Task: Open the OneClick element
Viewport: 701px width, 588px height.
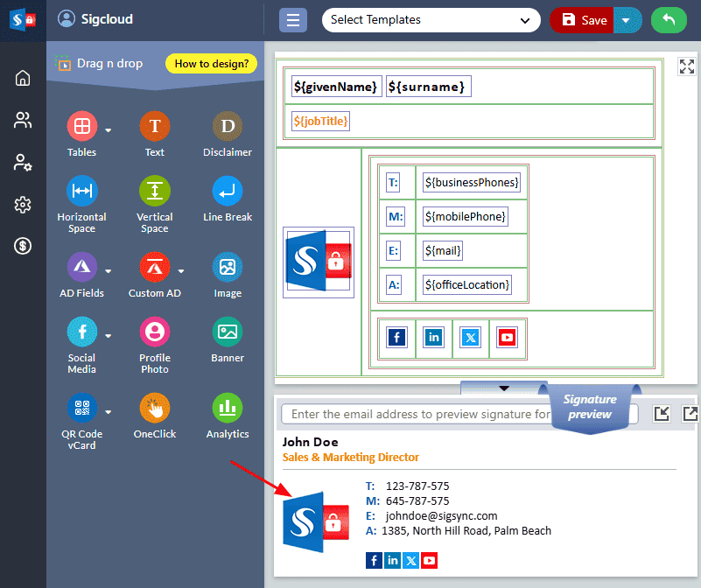Action: pyautogui.click(x=154, y=408)
